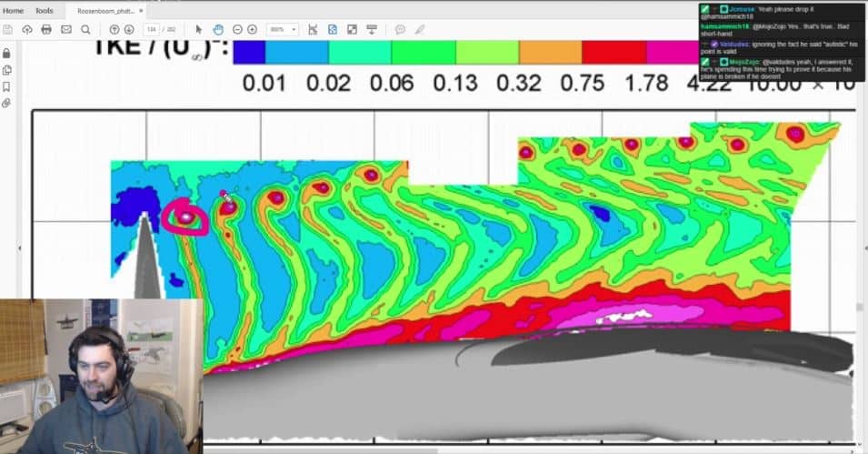Screen dimensions: 868x454
Task: Open Page Thumbnails panel in sidebar
Action: (6, 70)
